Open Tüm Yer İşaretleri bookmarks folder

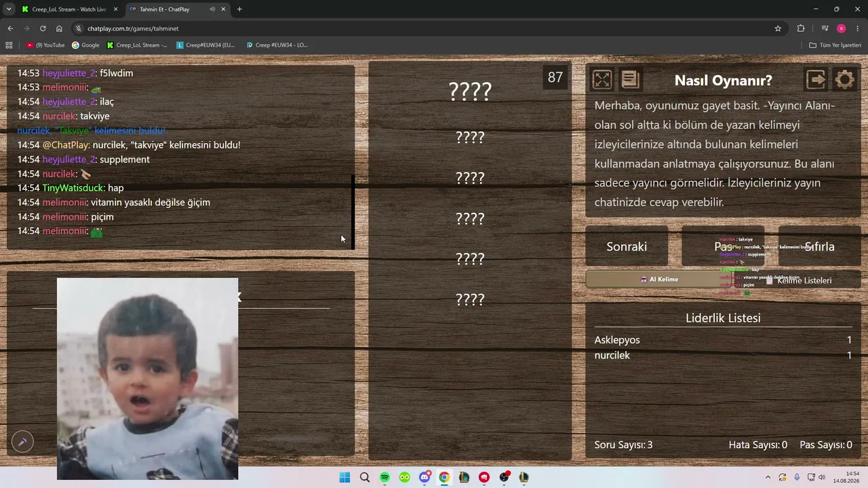click(x=835, y=45)
